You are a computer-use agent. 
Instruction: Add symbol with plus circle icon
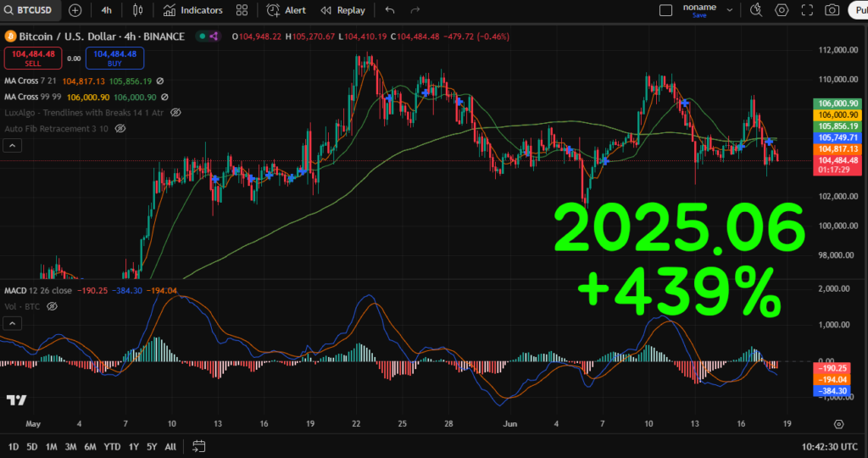click(75, 10)
